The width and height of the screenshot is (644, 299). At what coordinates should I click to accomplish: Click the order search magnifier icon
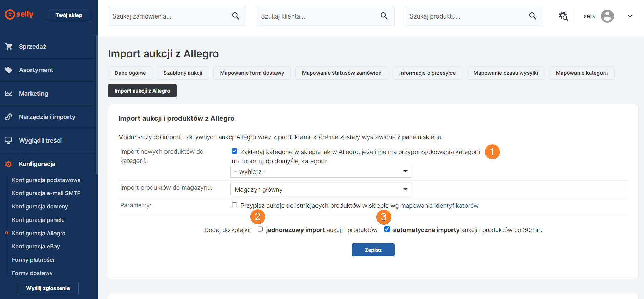[x=236, y=16]
